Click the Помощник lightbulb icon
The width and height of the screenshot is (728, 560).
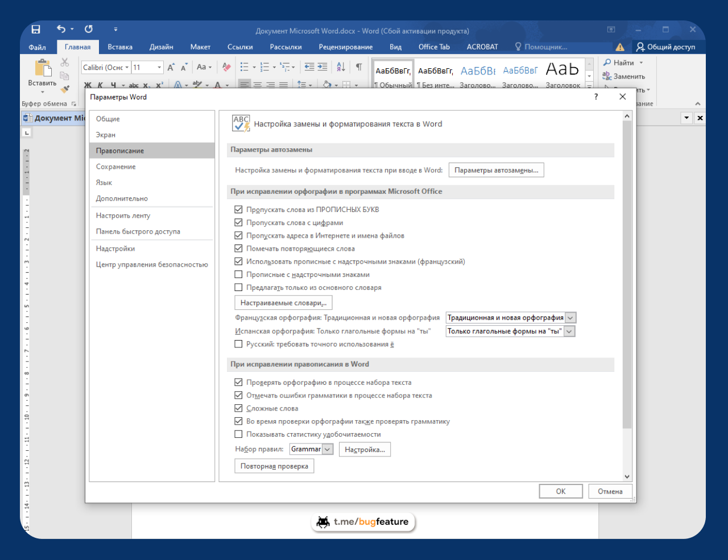[x=518, y=47]
